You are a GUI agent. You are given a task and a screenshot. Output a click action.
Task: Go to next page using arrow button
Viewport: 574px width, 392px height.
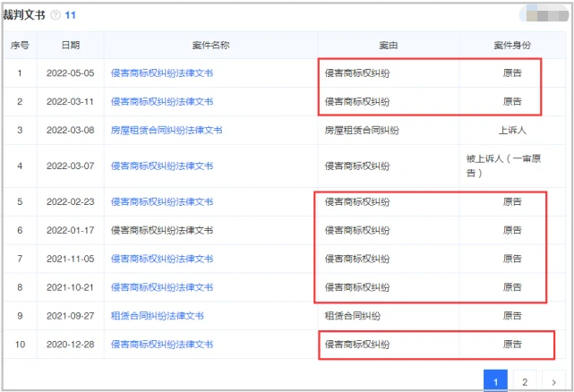point(555,382)
